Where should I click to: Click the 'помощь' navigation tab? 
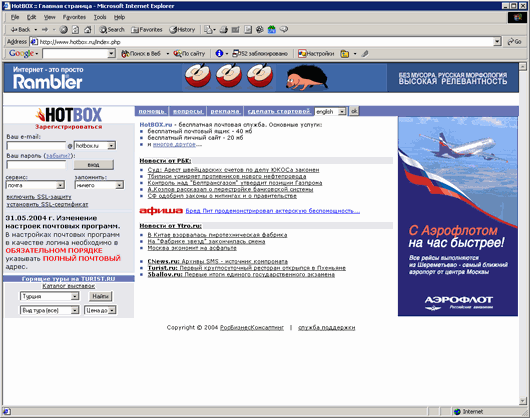click(x=151, y=111)
